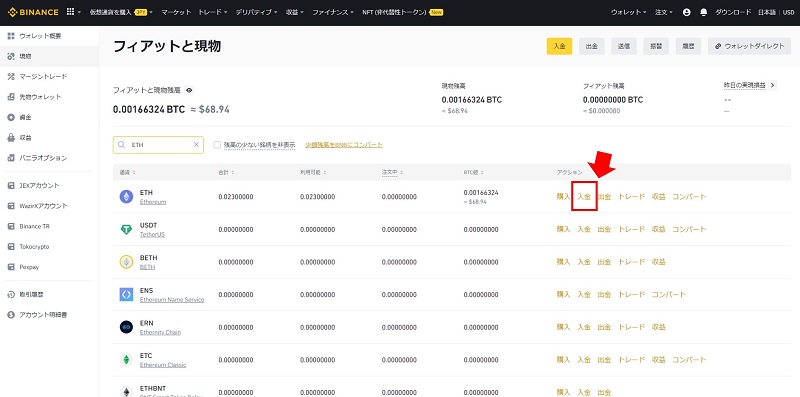The width and height of the screenshot is (800, 397).
Task: Click コンバート in the ENS row
Action: [669, 294]
